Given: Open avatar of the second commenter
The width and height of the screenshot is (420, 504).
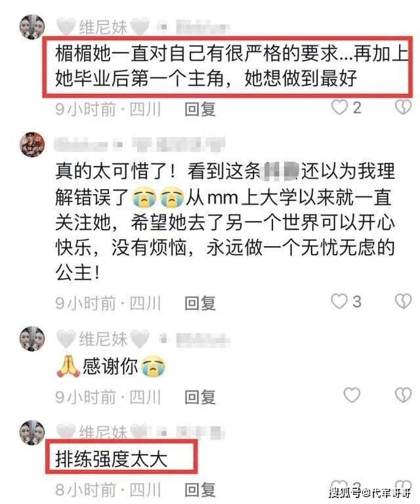Looking at the screenshot, I should point(32,144).
